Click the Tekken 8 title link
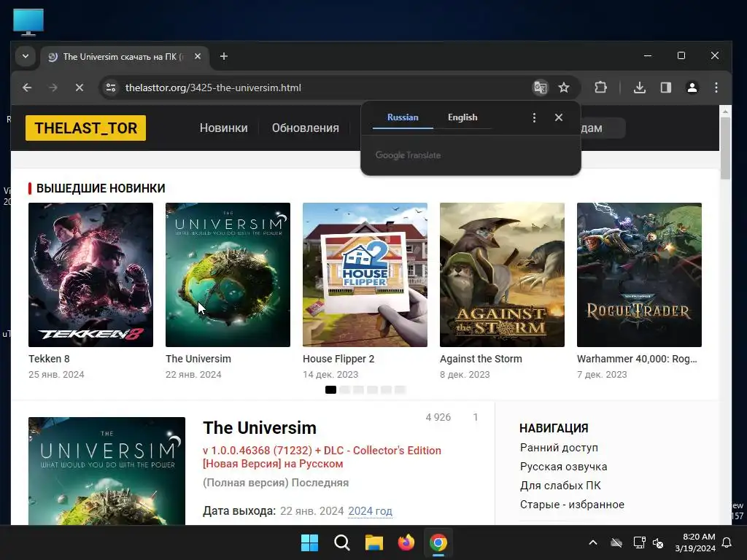The width and height of the screenshot is (747, 560). coord(49,359)
